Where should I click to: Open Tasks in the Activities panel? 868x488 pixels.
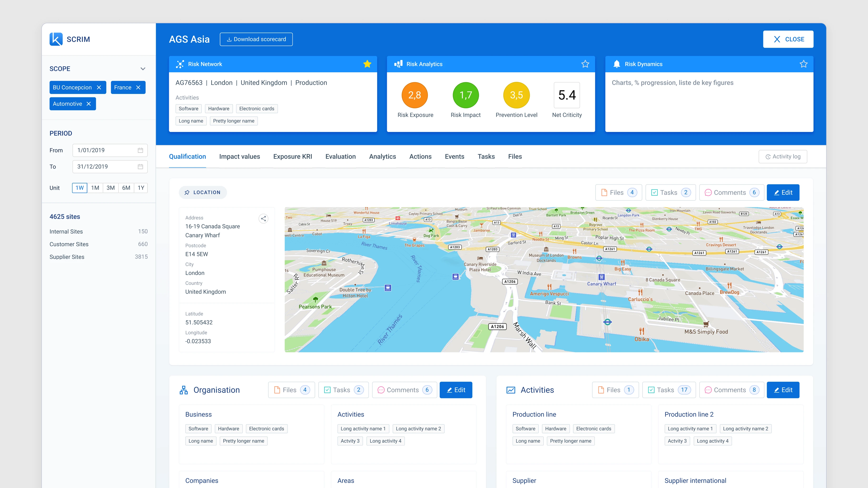[669, 390]
